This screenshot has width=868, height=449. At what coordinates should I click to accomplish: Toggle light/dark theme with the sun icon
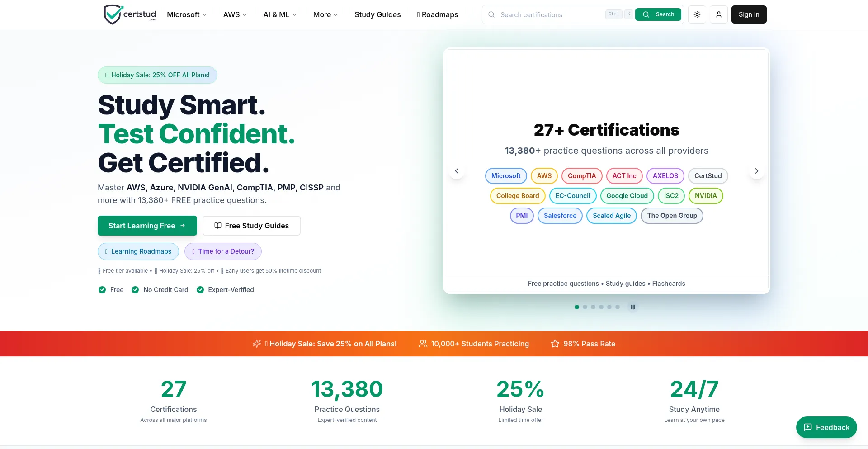pyautogui.click(x=697, y=14)
